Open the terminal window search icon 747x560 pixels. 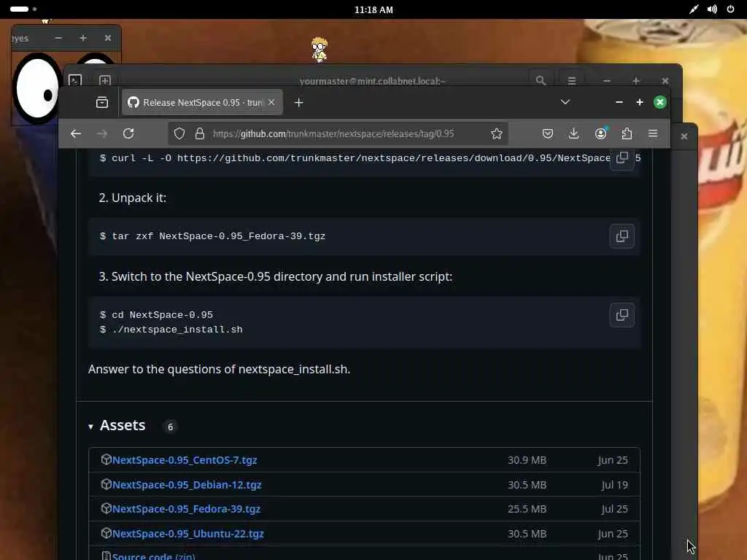pyautogui.click(x=541, y=80)
